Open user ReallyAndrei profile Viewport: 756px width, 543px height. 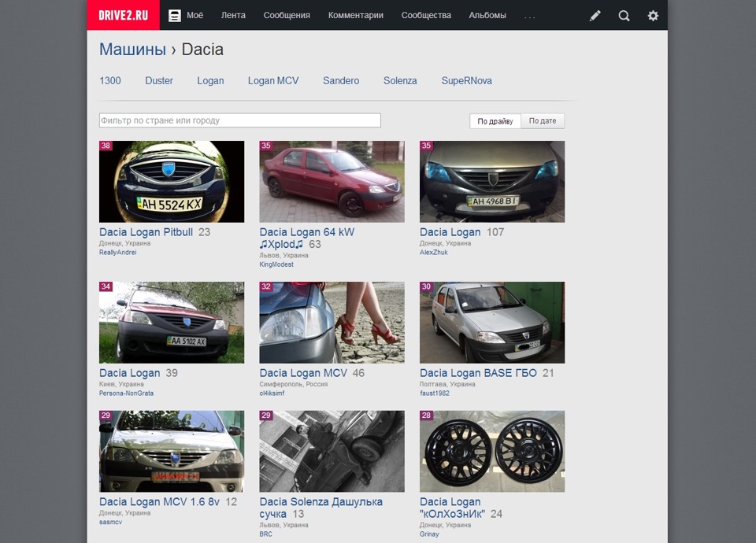tap(117, 253)
